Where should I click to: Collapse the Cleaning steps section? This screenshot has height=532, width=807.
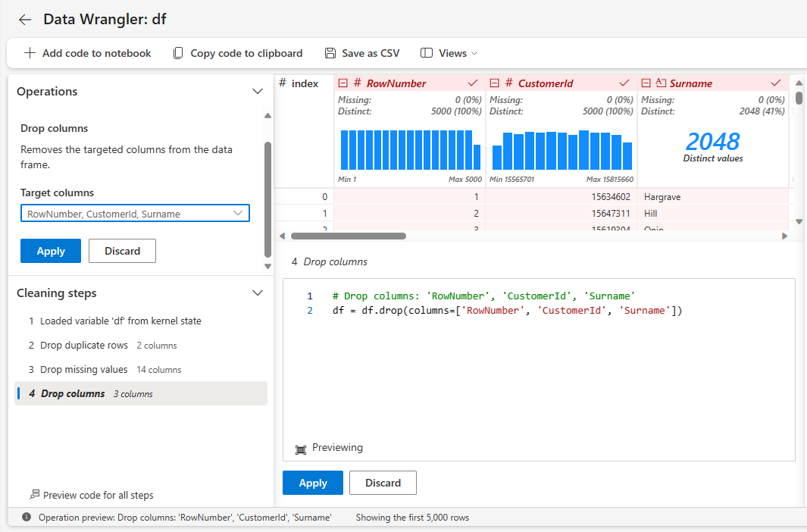(x=258, y=293)
